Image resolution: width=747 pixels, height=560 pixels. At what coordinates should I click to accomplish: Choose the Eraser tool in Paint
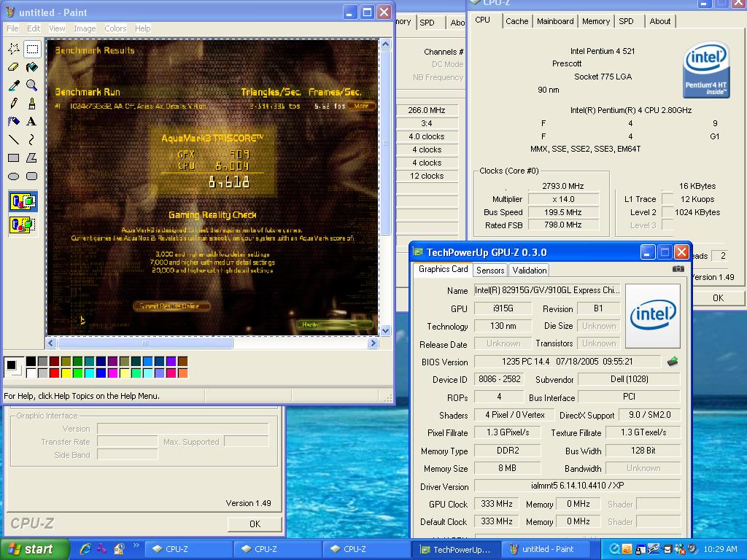point(14,66)
